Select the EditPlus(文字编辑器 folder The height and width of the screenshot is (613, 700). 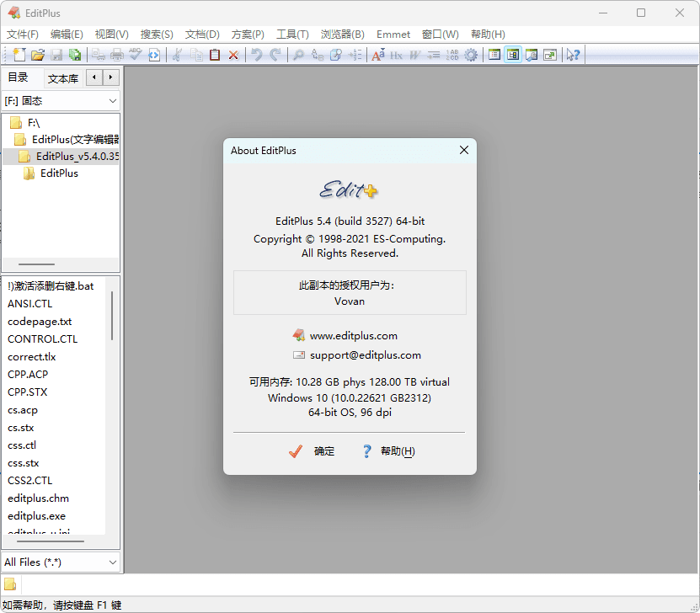(x=75, y=140)
